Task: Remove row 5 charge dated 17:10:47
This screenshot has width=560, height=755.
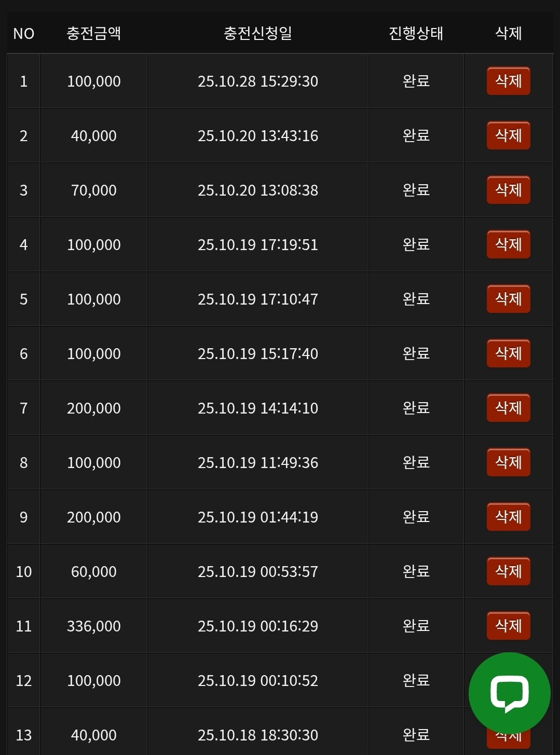Action: (x=508, y=299)
